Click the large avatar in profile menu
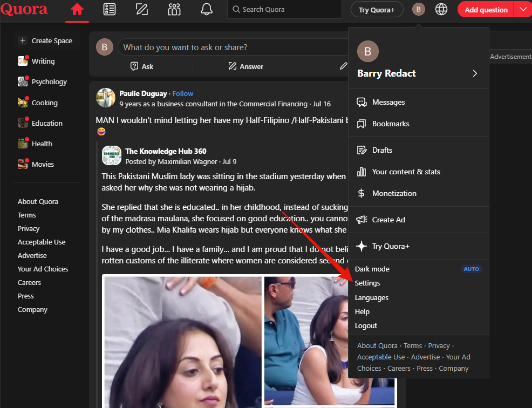Image resolution: width=532 pixels, height=408 pixels. click(x=368, y=51)
